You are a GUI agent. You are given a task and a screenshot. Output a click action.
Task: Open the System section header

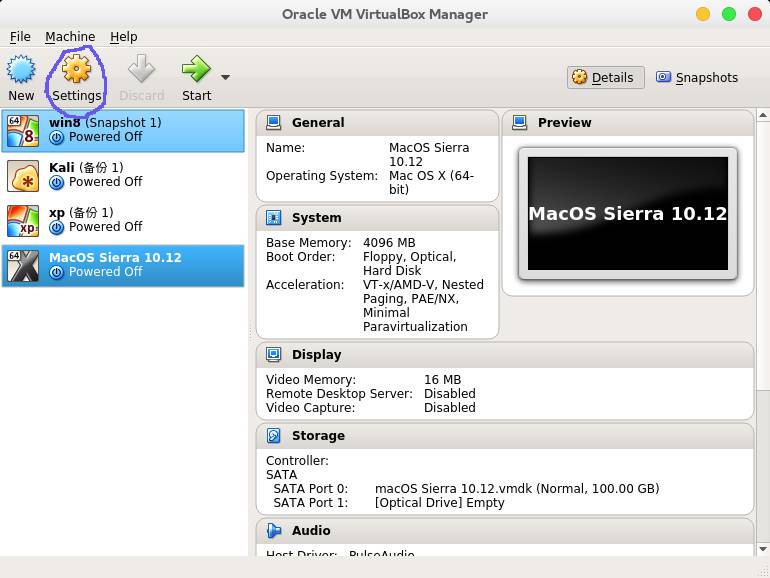377,218
